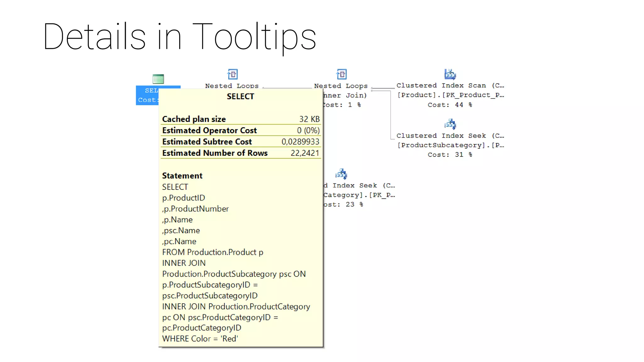Select the Clustered Index Scan operator icon
This screenshot has height=362, width=644.
(x=450, y=74)
